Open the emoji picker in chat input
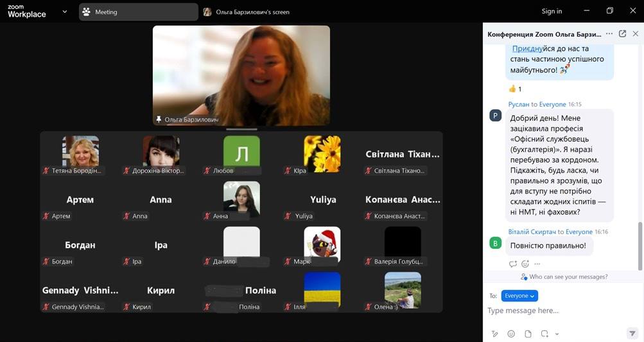This screenshot has height=342, width=644. point(511,334)
